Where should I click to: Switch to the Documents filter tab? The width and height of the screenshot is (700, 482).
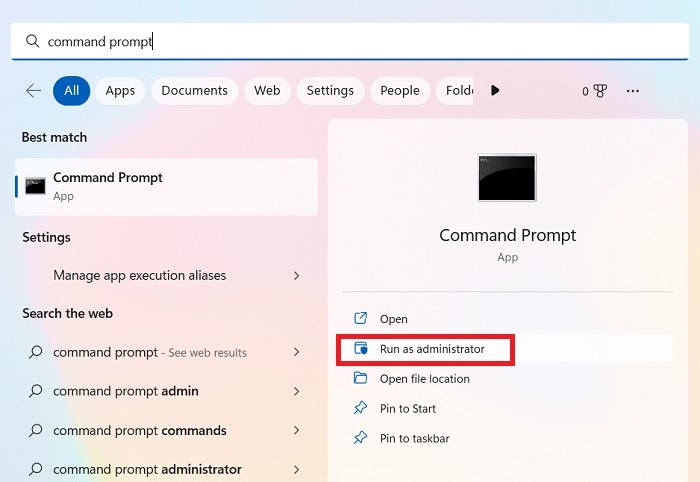pyautogui.click(x=194, y=91)
